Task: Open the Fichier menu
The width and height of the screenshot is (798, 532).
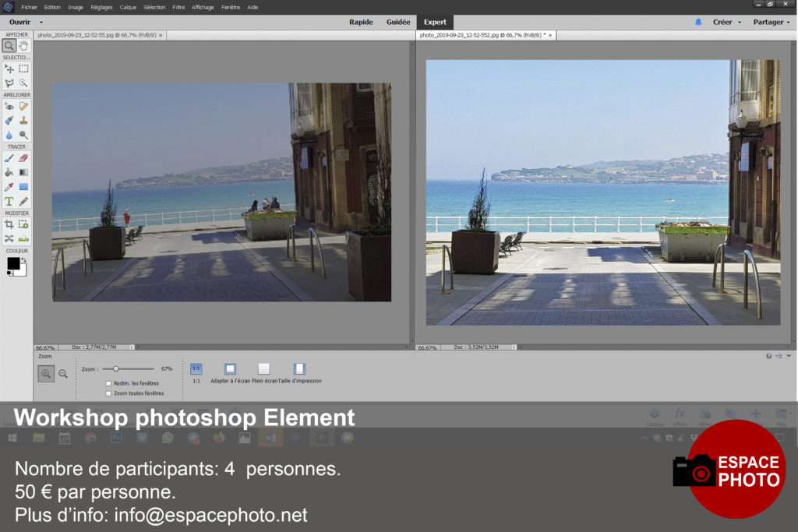Action: [x=29, y=7]
